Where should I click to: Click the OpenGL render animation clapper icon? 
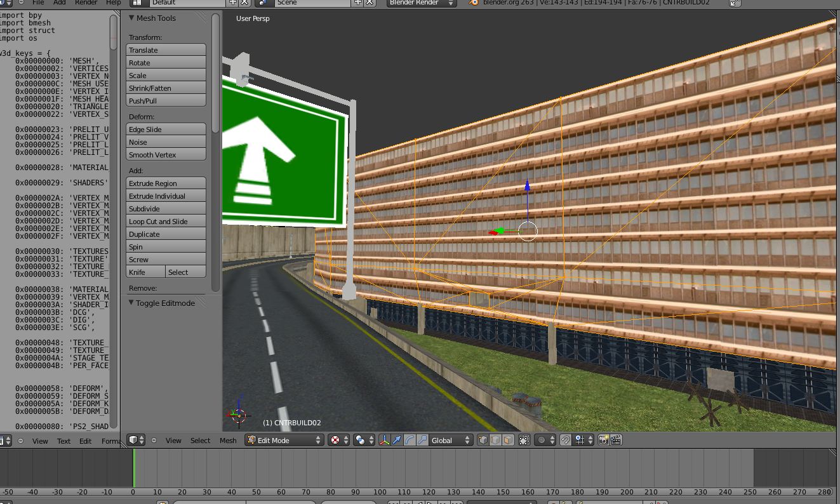[x=616, y=440]
